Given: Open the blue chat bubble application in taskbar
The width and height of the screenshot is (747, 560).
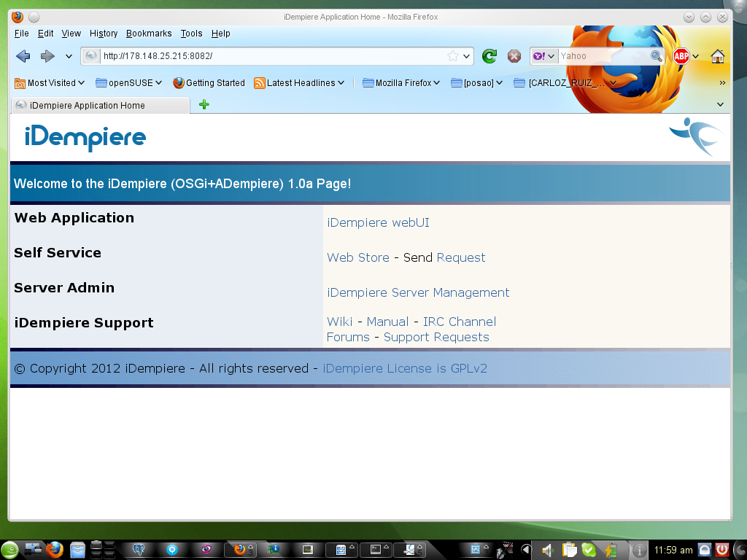Looking at the screenshot, I should (x=172, y=550).
